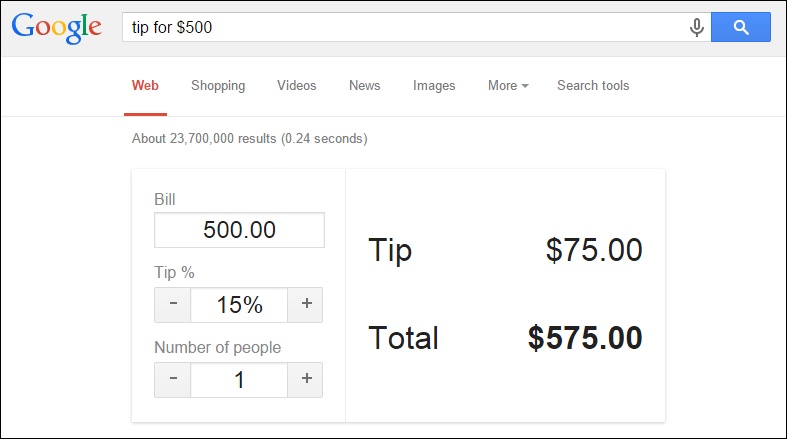Select the Web results tab

(145, 85)
